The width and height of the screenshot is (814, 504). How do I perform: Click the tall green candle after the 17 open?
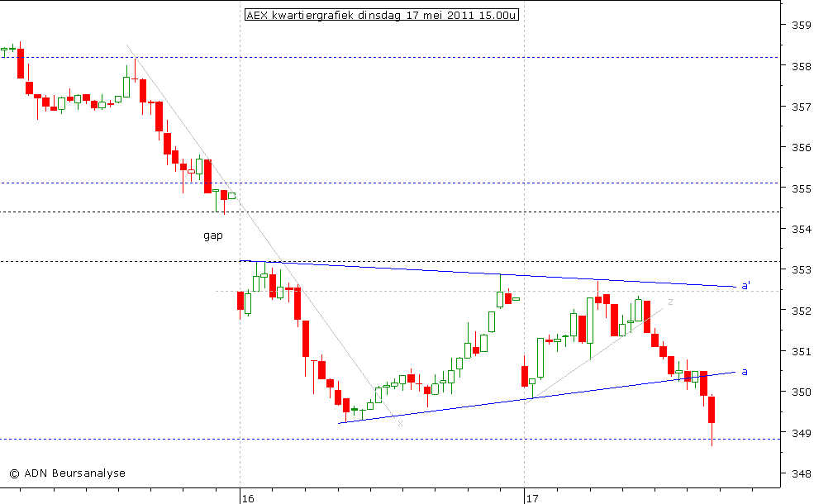[x=540, y=358]
